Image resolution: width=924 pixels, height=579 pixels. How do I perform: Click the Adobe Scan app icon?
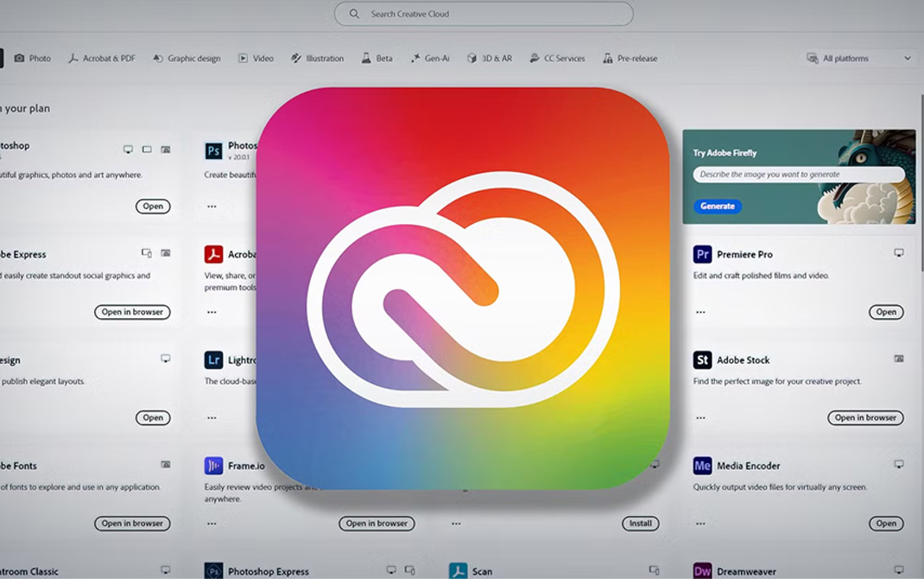click(x=458, y=570)
